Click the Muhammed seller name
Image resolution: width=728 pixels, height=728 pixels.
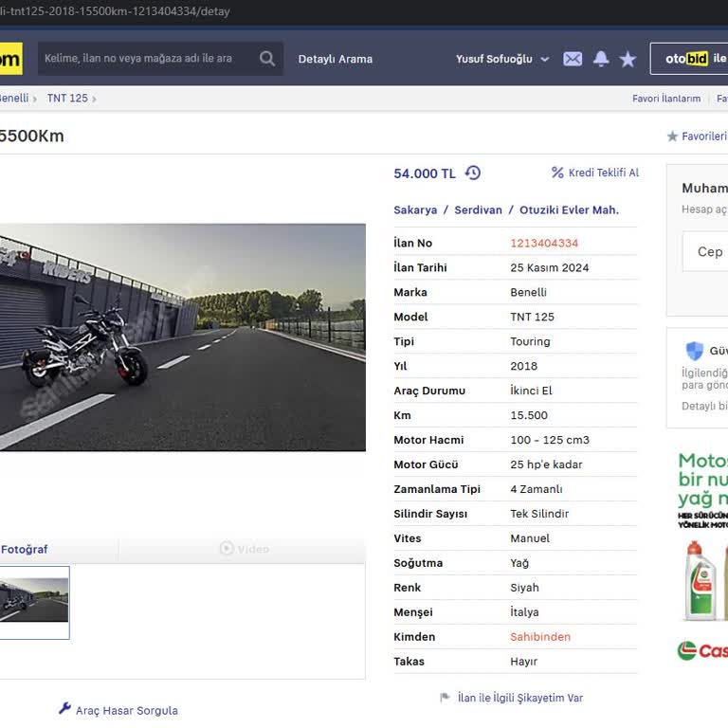(705, 188)
